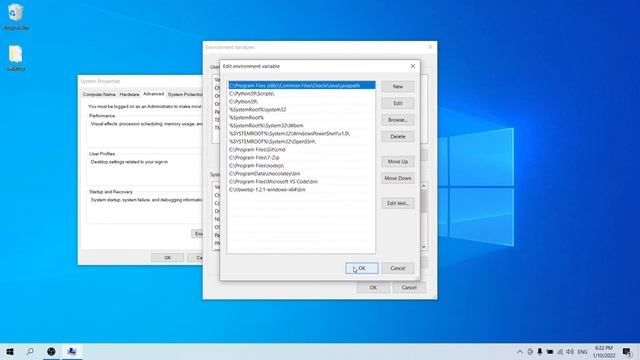Select Advanced tab in System Properties
Screen dimensions: 640x360
(x=153, y=94)
